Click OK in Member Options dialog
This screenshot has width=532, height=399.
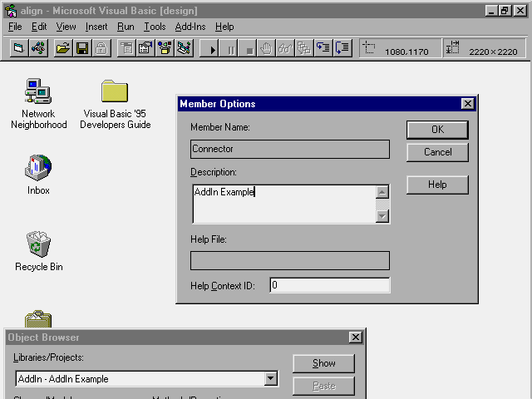437,130
